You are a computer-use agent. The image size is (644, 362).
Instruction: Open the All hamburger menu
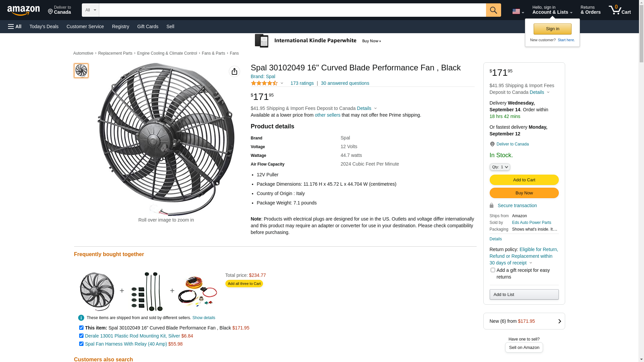click(15, 26)
